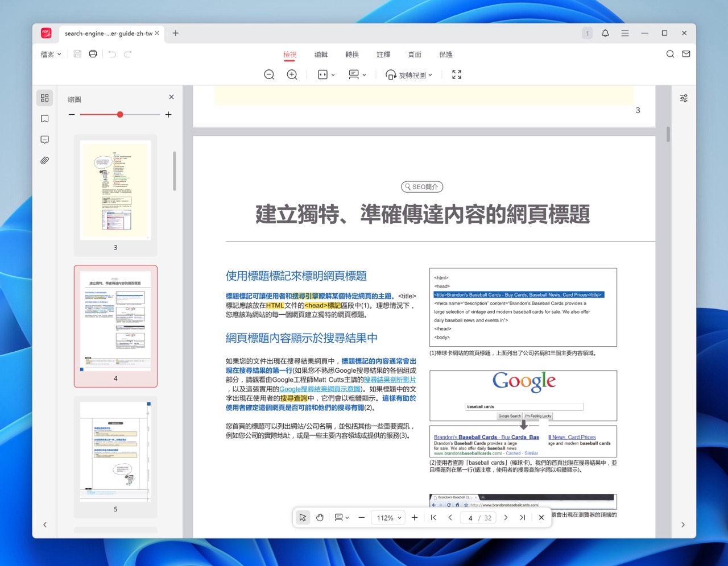728x566 pixels.
Task: Open the Google搜尋結果網頁示意圖 link
Action: (x=320, y=389)
